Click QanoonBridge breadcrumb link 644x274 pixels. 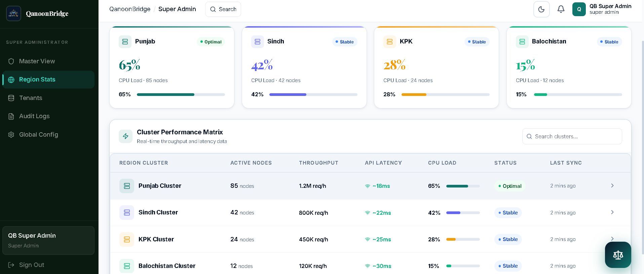tap(130, 9)
